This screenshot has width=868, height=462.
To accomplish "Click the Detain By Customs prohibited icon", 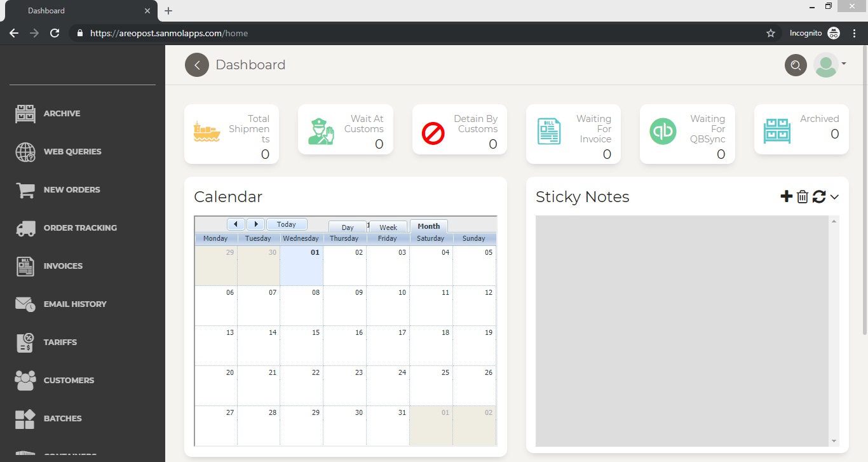I will [x=433, y=134].
